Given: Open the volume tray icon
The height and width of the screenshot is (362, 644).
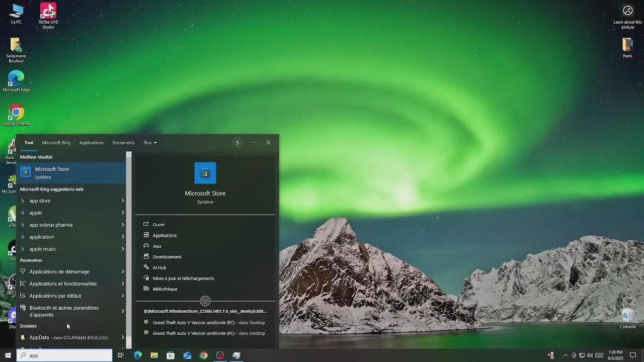Looking at the screenshot, I should [590, 355].
